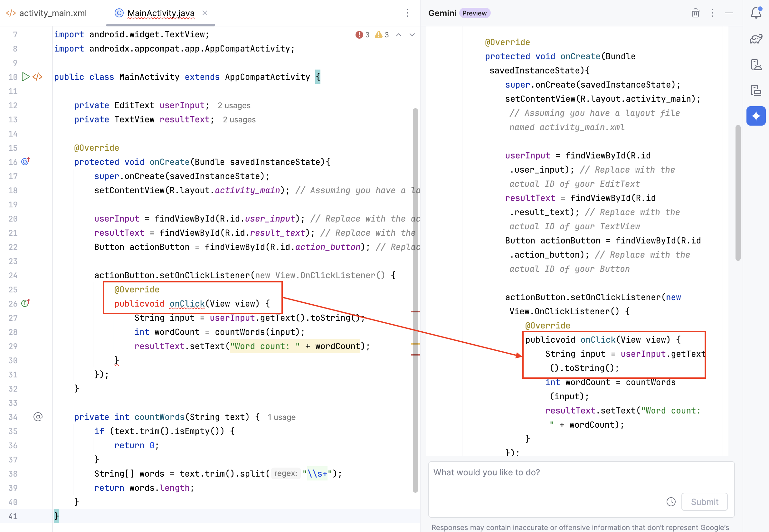The width and height of the screenshot is (769, 532).
Task: Open the prompt history clock icon
Action: 671,501
